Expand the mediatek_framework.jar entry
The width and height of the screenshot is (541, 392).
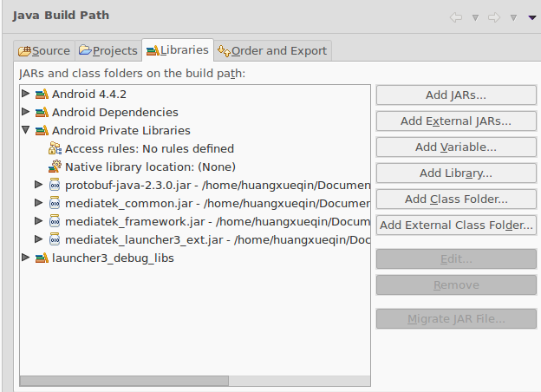click(x=39, y=221)
